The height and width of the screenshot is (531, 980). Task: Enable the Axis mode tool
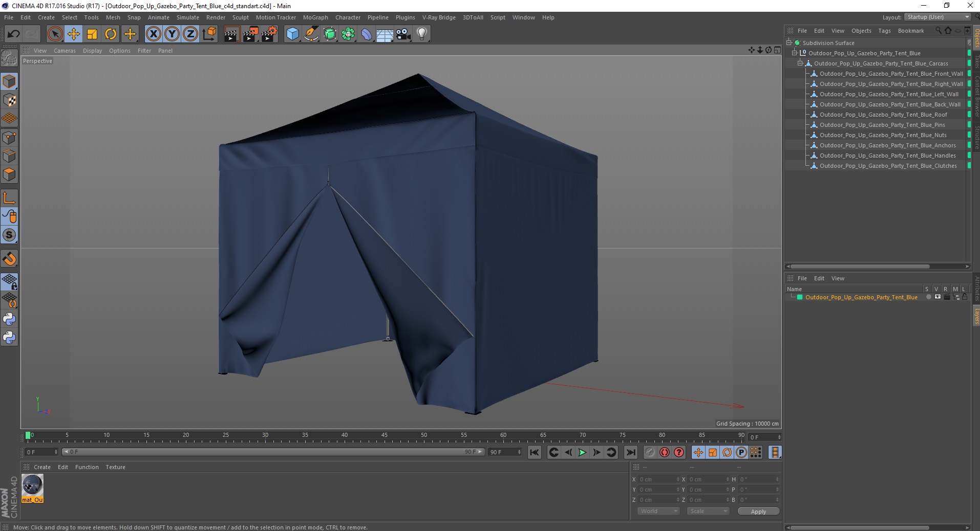coord(9,197)
